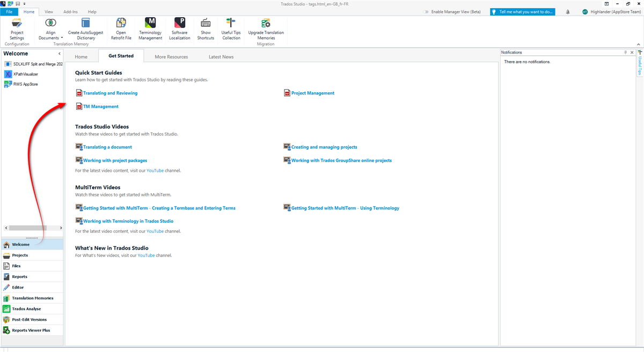The image size is (644, 352).
Task: Switch to the View ribbon tab
Action: pyautogui.click(x=49, y=11)
